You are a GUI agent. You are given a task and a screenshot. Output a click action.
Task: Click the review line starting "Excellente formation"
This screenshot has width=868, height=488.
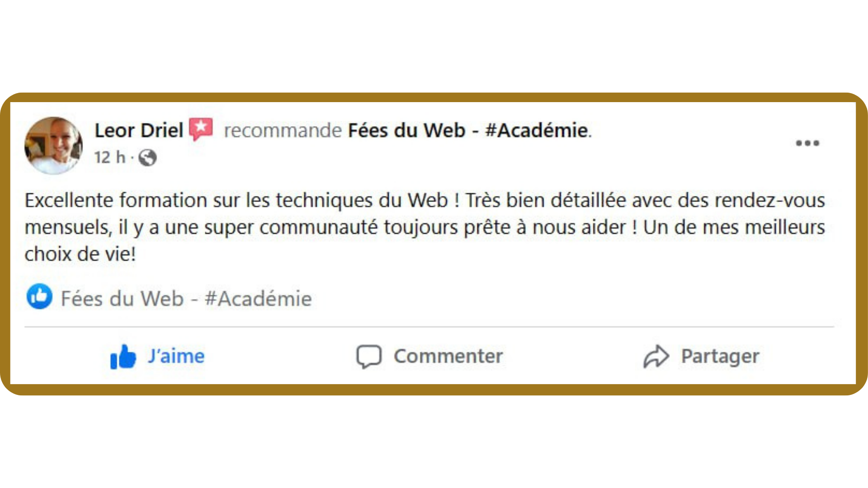[x=425, y=200]
